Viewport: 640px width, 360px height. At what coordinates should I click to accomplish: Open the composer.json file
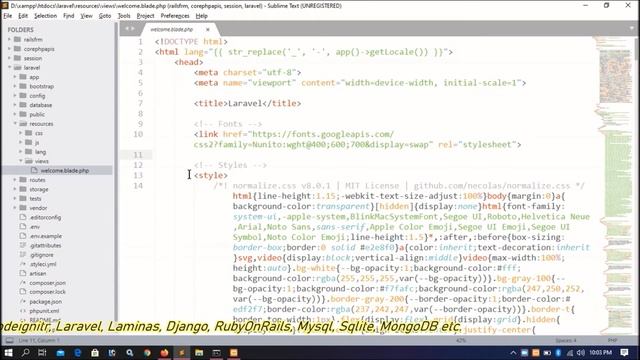(47, 283)
